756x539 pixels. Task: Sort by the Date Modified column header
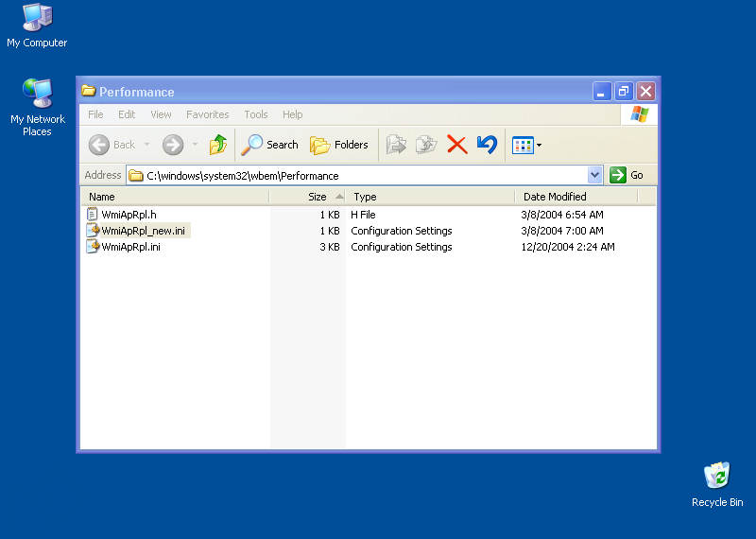[576, 197]
